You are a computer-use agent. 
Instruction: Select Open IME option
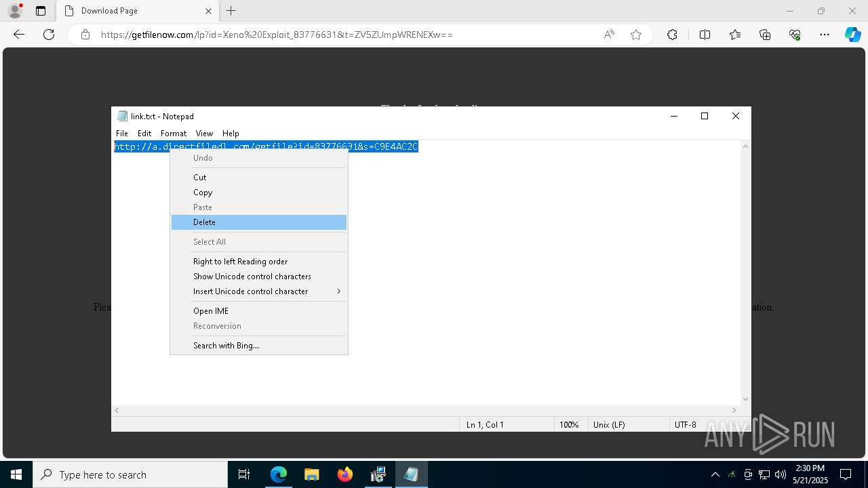[259, 311]
